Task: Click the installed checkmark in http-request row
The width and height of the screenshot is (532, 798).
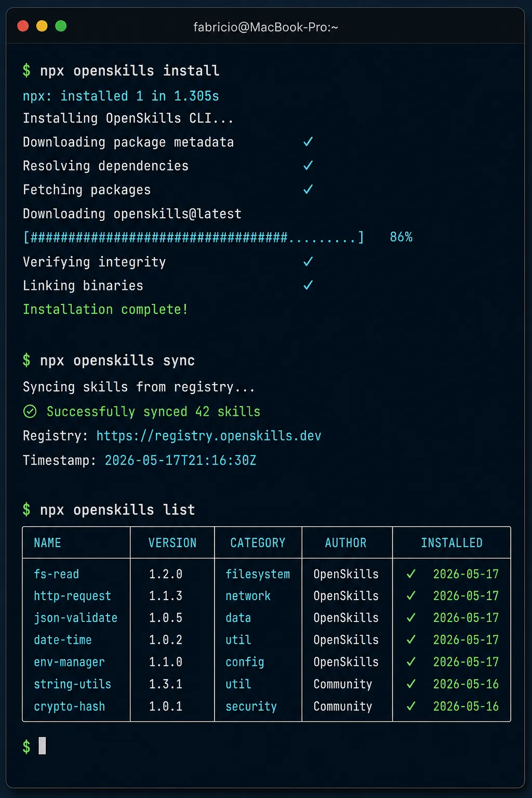Action: pyautogui.click(x=411, y=595)
